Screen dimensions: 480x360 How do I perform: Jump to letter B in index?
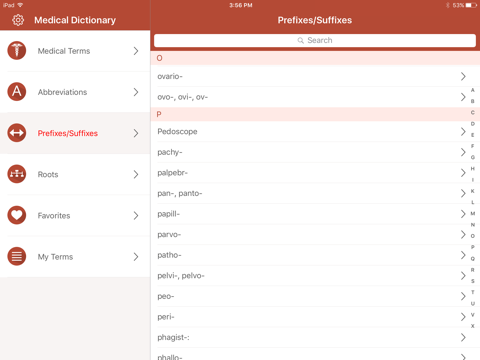pyautogui.click(x=473, y=101)
